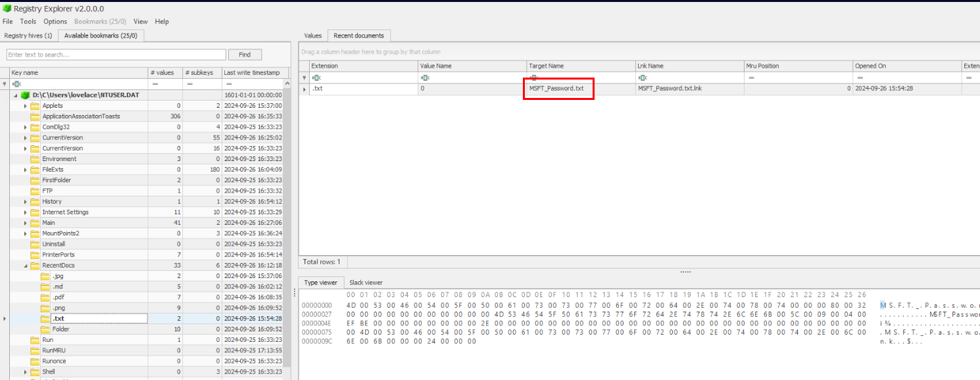Screen dimensions: 980x380
Task: Collapse the RecentDocs tree node
Action: 26,266
